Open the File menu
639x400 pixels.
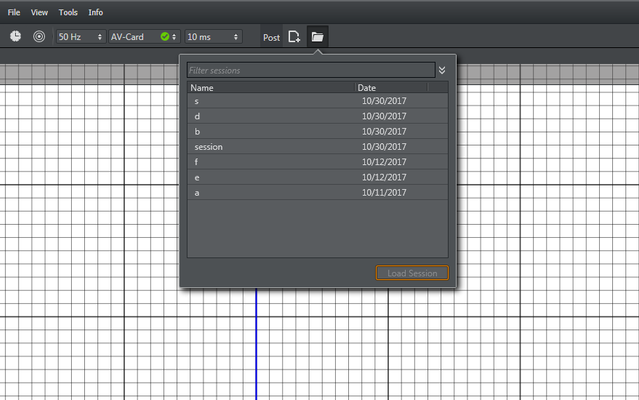click(x=14, y=12)
